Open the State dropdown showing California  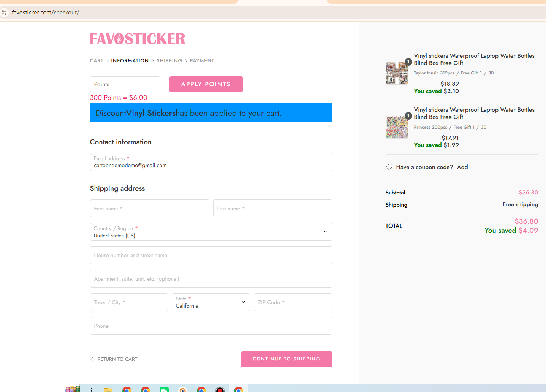coord(210,302)
